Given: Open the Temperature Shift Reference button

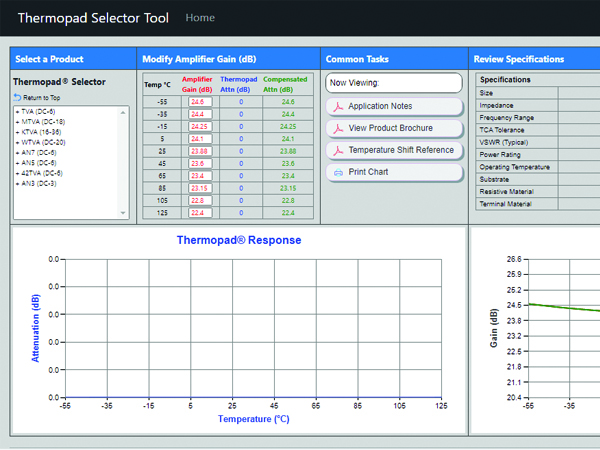Looking at the screenshot, I should pyautogui.click(x=394, y=150).
